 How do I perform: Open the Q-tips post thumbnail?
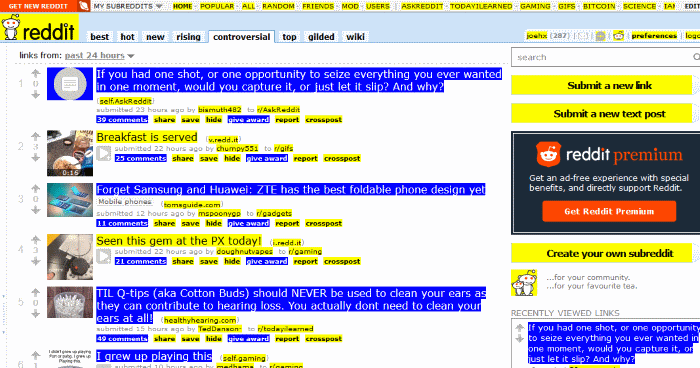coord(70,302)
